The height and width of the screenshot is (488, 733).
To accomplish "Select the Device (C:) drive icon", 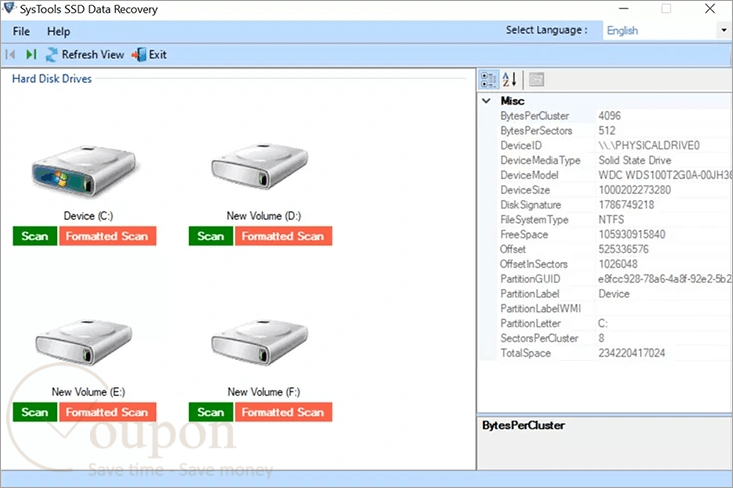I will (x=84, y=171).
